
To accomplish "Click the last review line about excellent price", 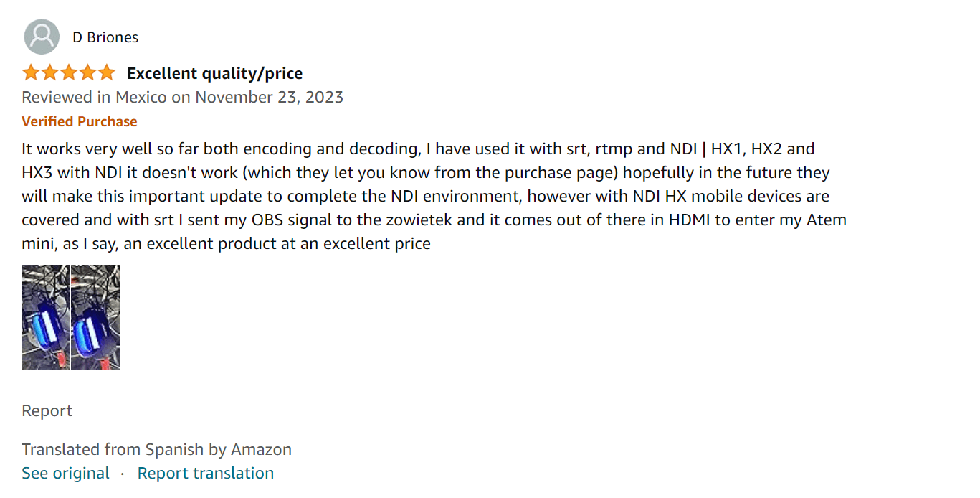I will 226,243.
